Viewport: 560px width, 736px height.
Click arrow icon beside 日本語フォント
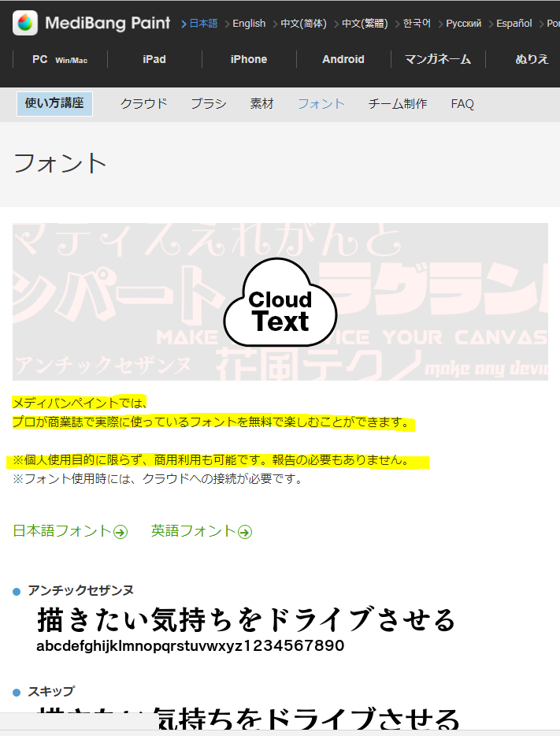pos(121,532)
